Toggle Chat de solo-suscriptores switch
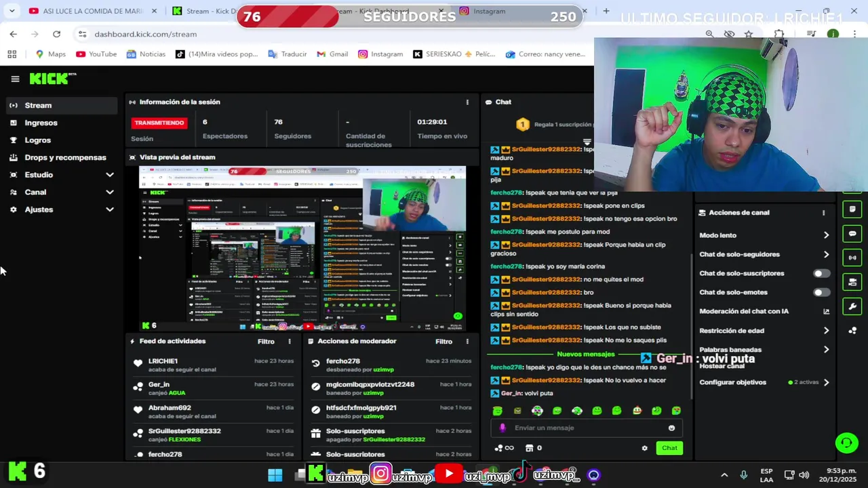 [x=821, y=274]
